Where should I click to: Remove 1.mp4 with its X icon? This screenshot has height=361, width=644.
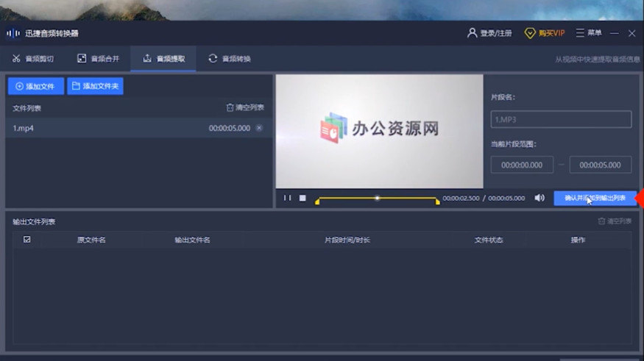tap(259, 128)
